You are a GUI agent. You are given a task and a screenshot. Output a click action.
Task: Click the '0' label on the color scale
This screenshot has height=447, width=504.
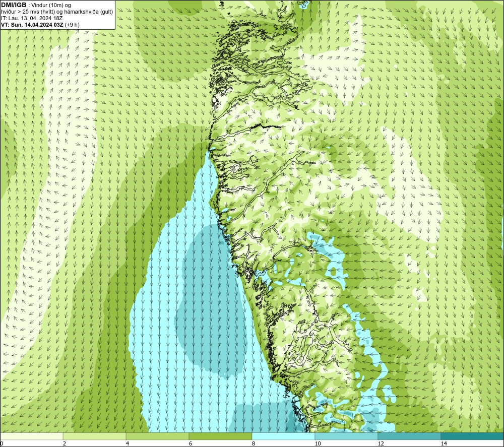coord(2,443)
